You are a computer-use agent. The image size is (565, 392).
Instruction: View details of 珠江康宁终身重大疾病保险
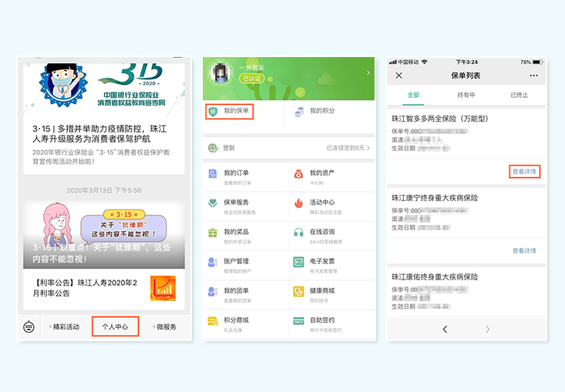coord(525,250)
